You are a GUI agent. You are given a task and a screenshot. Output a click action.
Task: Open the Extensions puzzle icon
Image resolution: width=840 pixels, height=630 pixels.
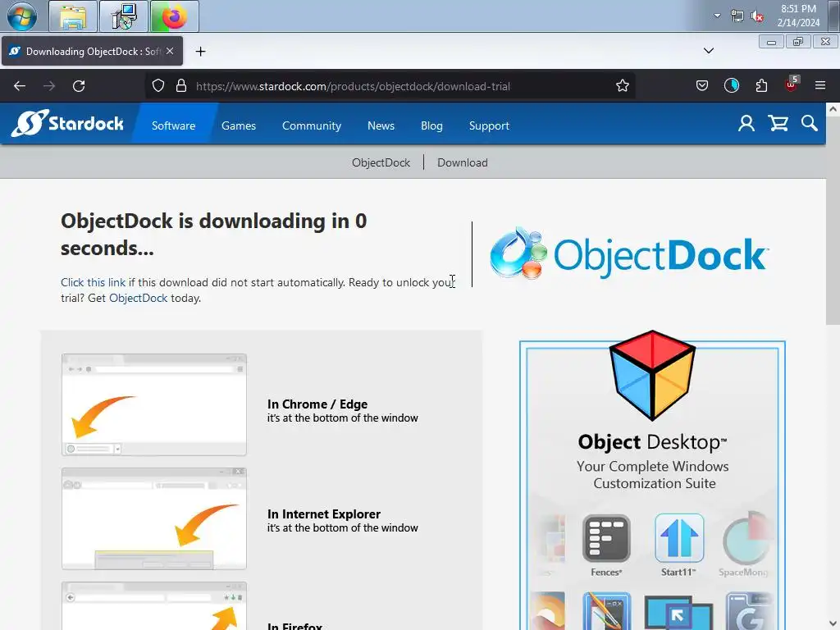(761, 85)
